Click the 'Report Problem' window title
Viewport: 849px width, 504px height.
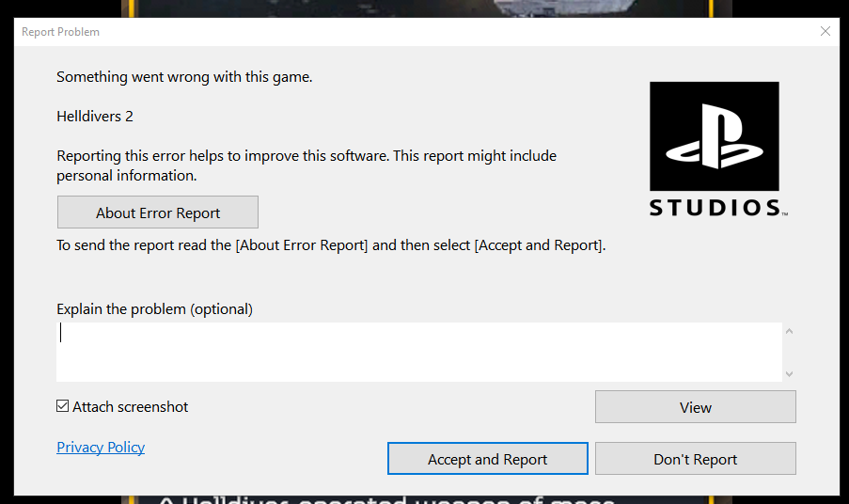tap(60, 32)
